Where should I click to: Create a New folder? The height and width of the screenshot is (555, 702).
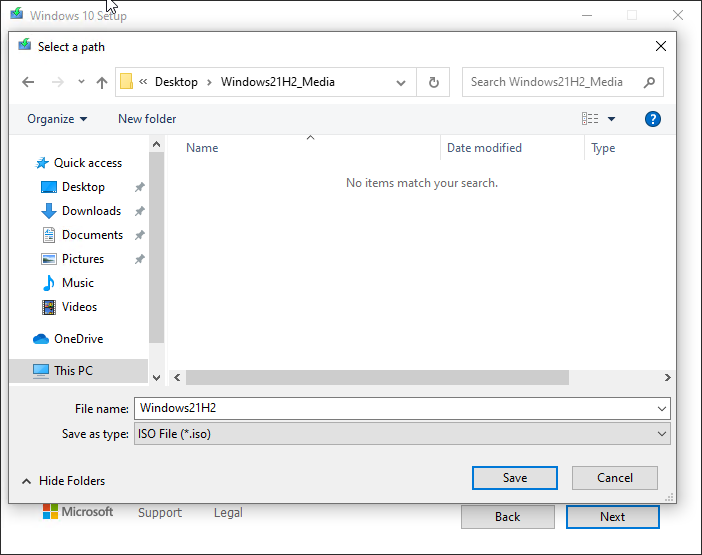[x=147, y=119]
